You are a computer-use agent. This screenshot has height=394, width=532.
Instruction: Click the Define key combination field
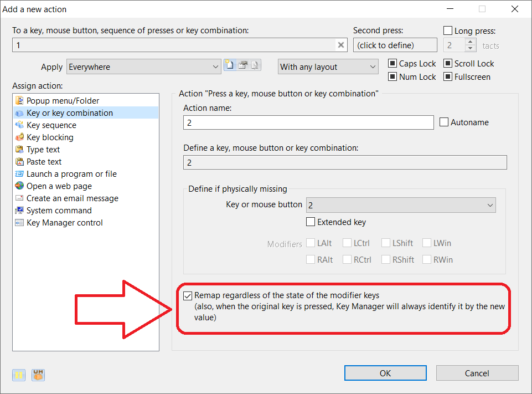tap(345, 162)
